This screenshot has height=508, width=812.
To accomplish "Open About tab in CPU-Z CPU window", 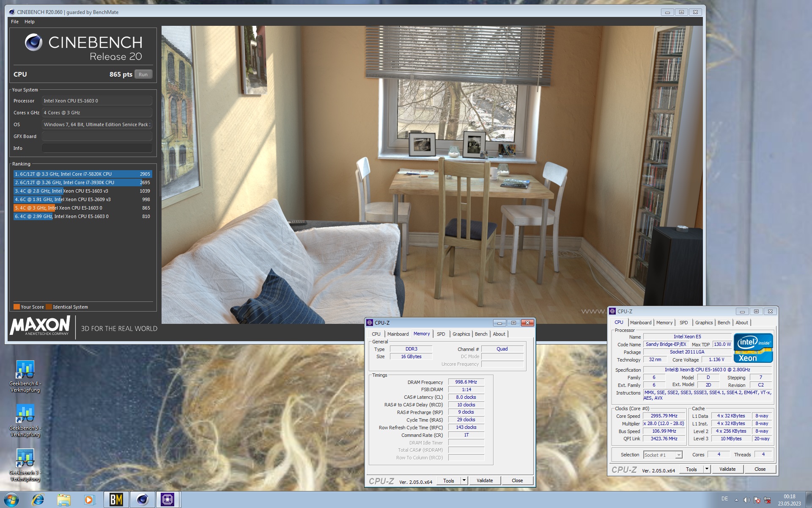I will pos(742,323).
